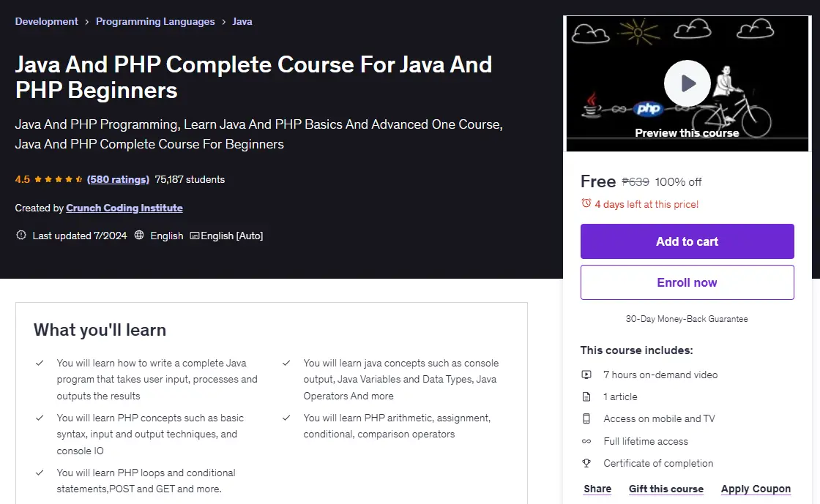The image size is (820, 504).
Task: Click the Share button
Action: pyautogui.click(x=597, y=489)
